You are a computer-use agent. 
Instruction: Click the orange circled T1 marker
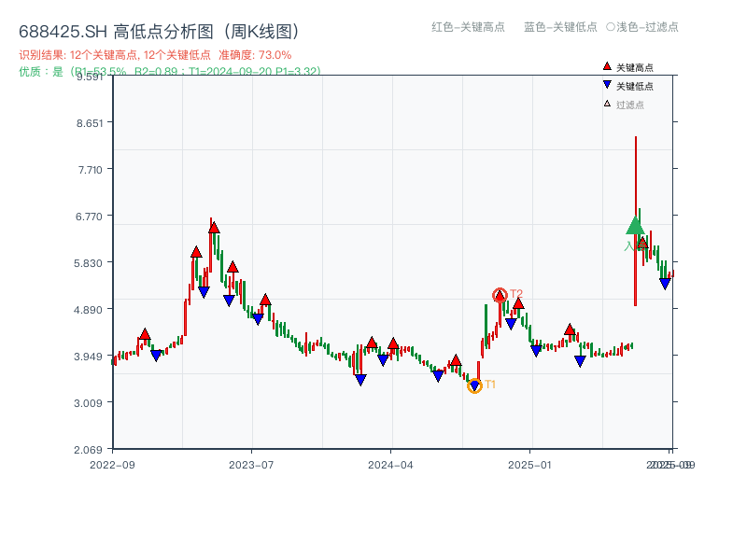coord(475,385)
